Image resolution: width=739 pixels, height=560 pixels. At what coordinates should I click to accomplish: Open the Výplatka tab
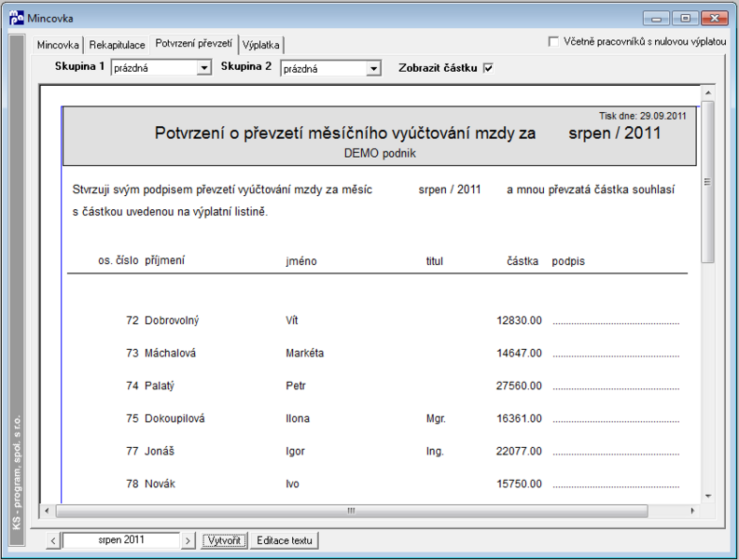pos(260,45)
